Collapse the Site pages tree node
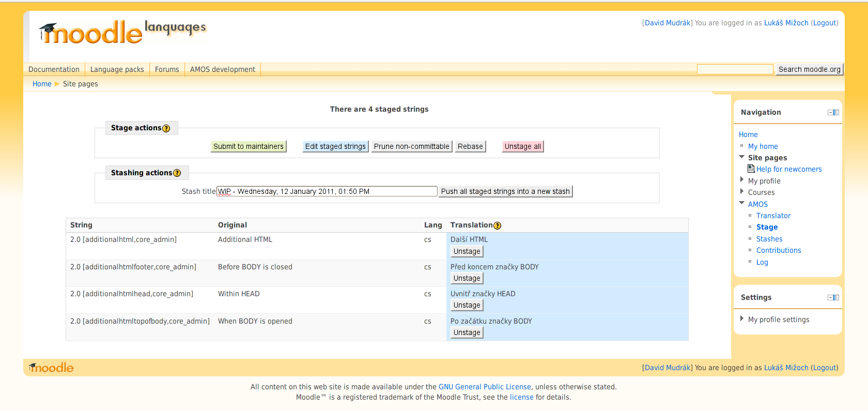868x411 pixels. coord(742,157)
